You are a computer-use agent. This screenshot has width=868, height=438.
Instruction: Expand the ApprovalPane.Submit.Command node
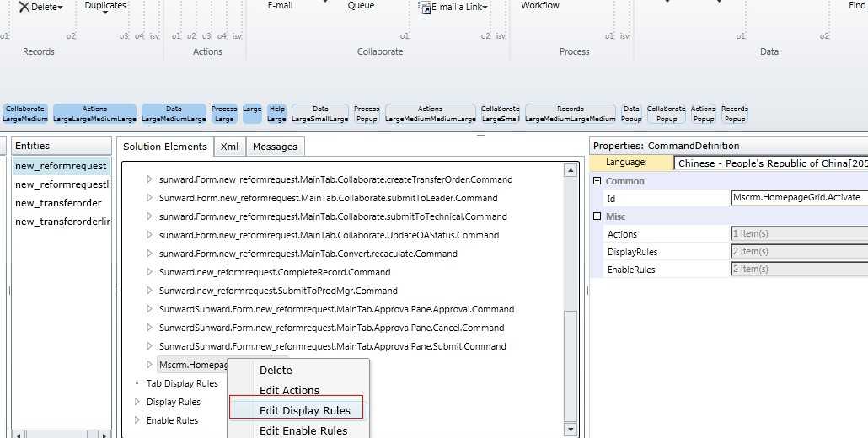[x=149, y=346]
